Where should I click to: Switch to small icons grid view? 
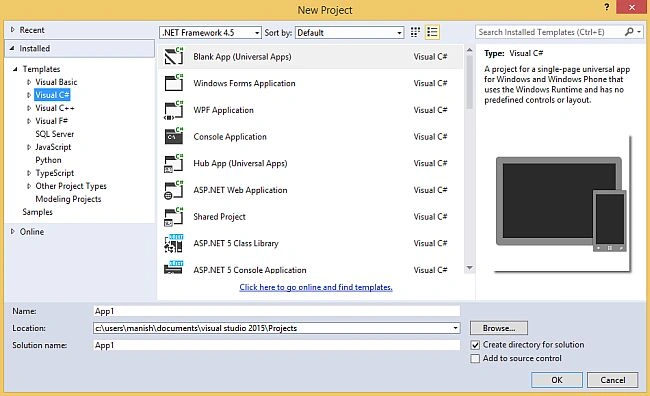pyautogui.click(x=415, y=32)
